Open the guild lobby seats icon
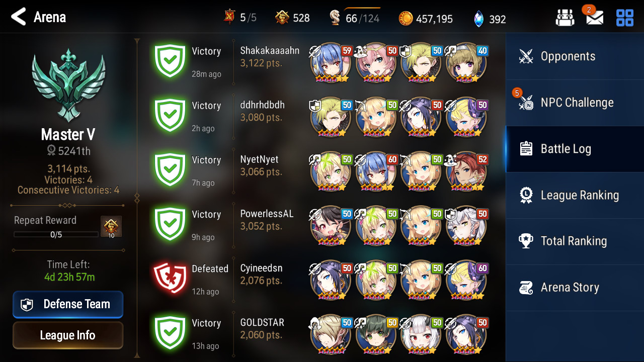This screenshot has height=362, width=644. (x=565, y=18)
